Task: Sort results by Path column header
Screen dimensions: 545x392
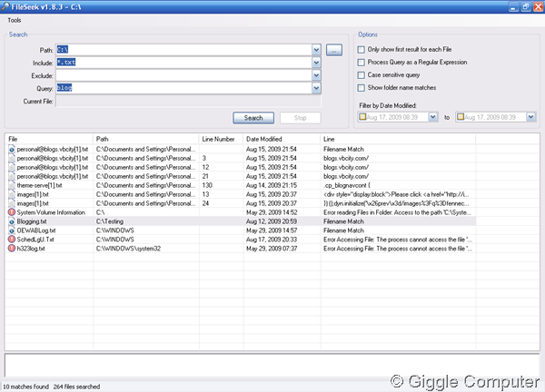Action: pos(146,139)
